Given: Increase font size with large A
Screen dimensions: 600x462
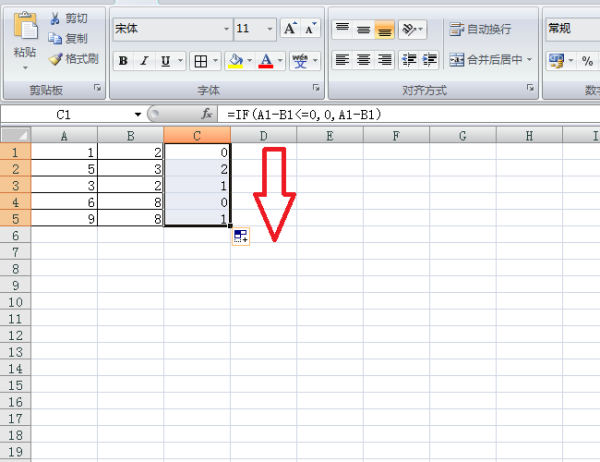Looking at the screenshot, I should coord(290,28).
